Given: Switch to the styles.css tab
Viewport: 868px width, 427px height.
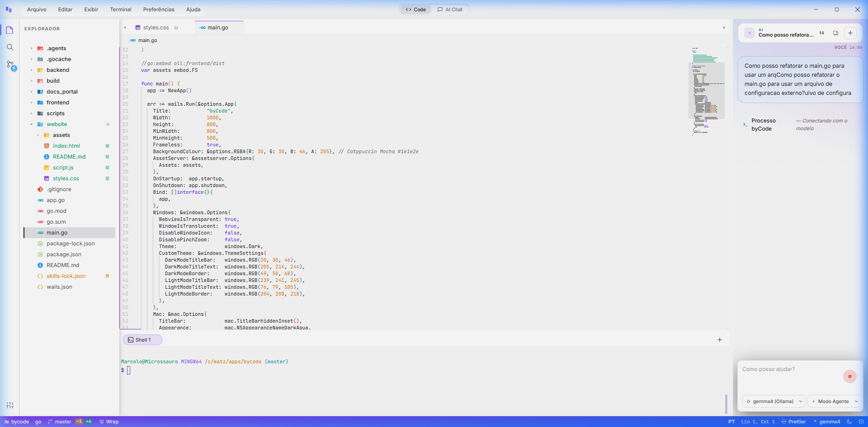Looking at the screenshot, I should pos(156,28).
